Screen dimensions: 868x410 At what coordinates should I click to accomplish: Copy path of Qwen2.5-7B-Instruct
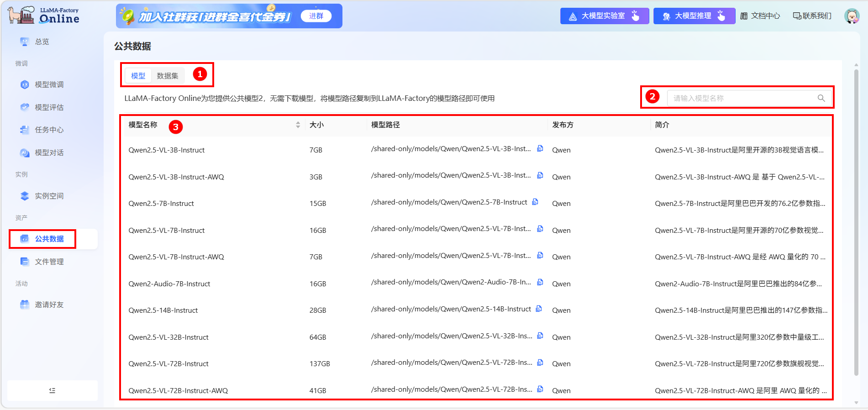[535, 202]
